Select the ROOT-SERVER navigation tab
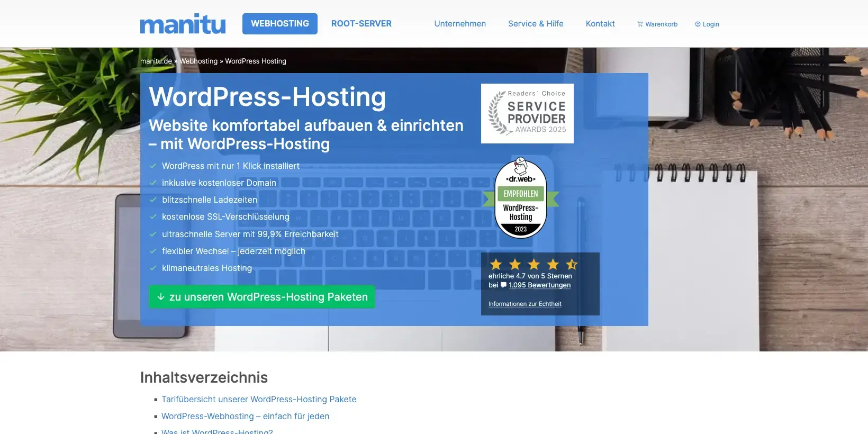Image resolution: width=868 pixels, height=434 pixels. coord(361,24)
